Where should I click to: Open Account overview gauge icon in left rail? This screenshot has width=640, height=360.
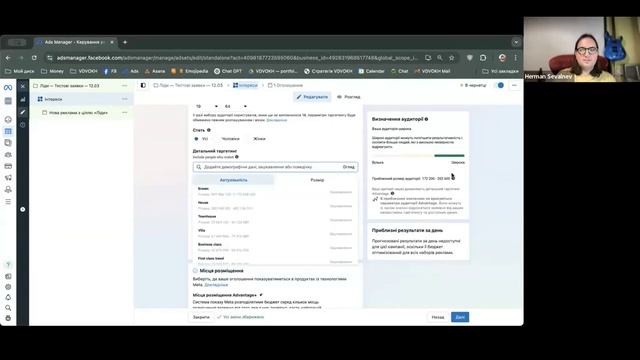pos(8,120)
